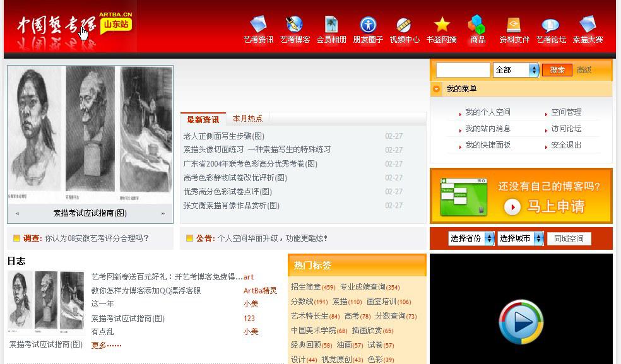
Task: Open author ArtBa精灵 profile link
Action: tap(260, 291)
